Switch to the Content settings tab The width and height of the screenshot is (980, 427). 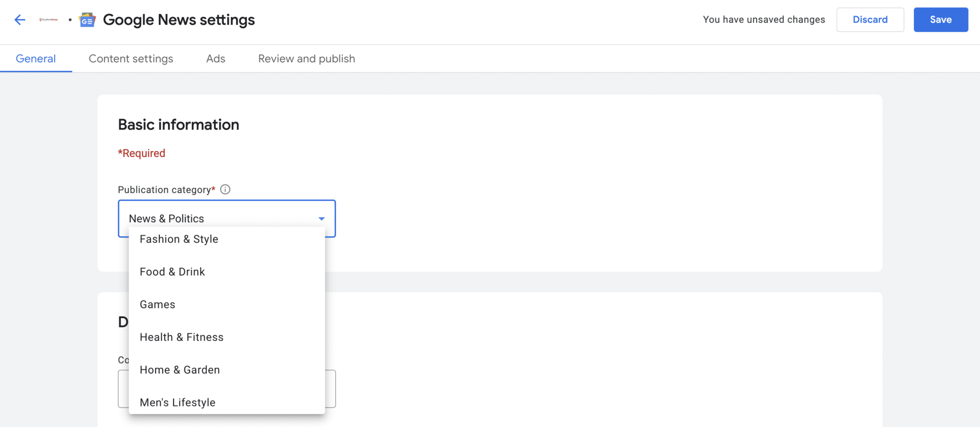[x=131, y=59]
